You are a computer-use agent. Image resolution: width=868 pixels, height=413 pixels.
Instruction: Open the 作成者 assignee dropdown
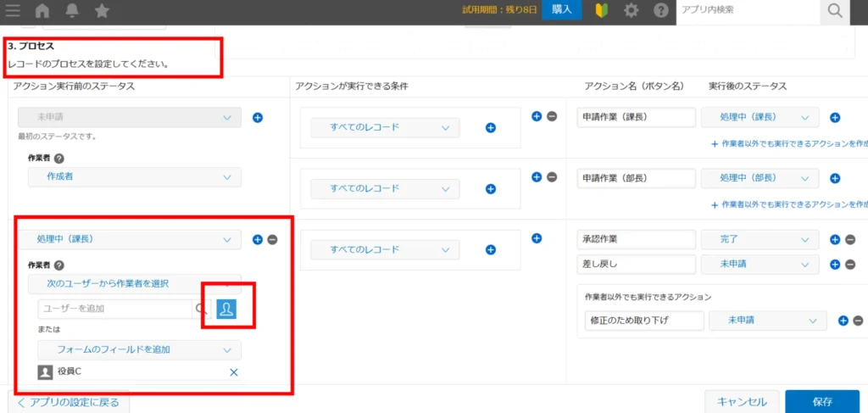(134, 176)
